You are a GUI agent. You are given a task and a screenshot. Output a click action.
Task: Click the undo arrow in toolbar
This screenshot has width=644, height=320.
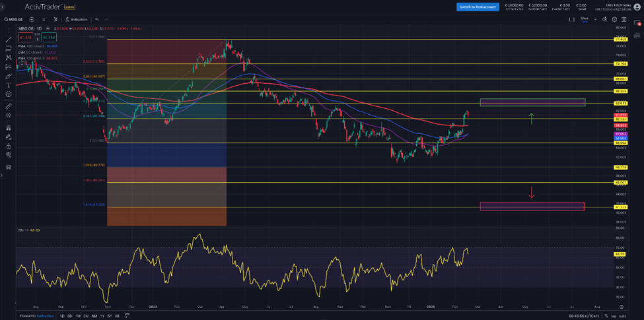tap(97, 20)
